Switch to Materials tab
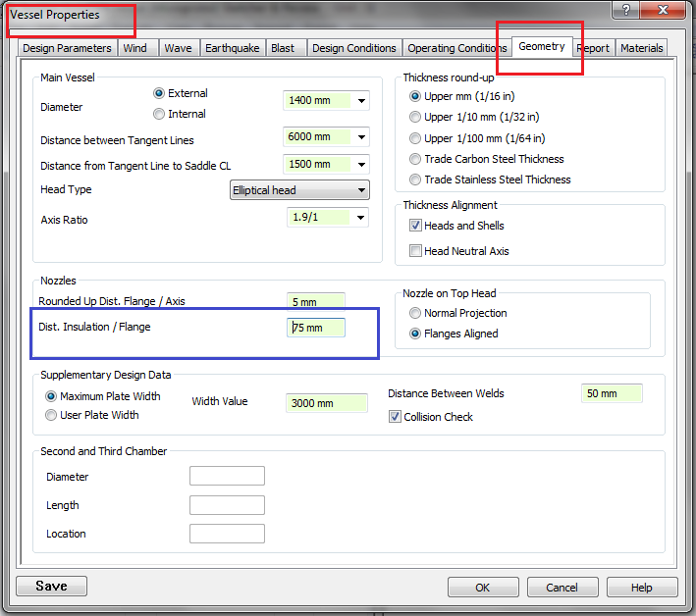The height and width of the screenshot is (616, 696). coord(642,48)
